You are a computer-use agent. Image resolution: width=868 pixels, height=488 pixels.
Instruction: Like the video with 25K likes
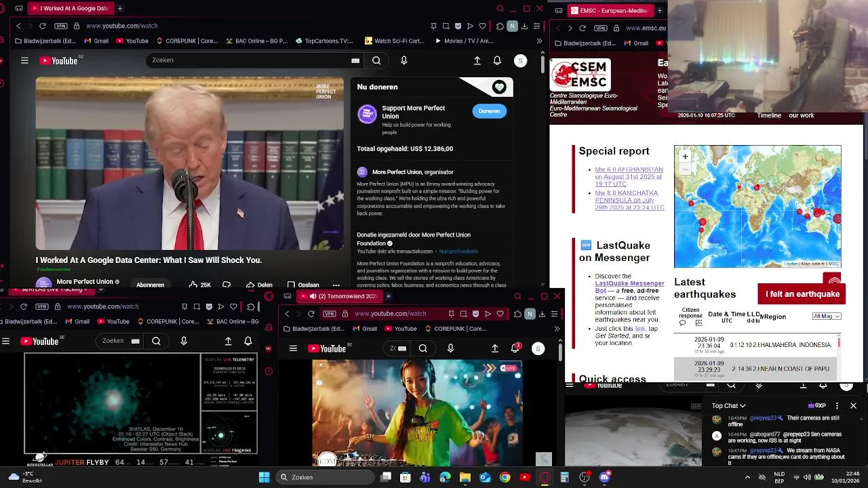[x=200, y=285]
